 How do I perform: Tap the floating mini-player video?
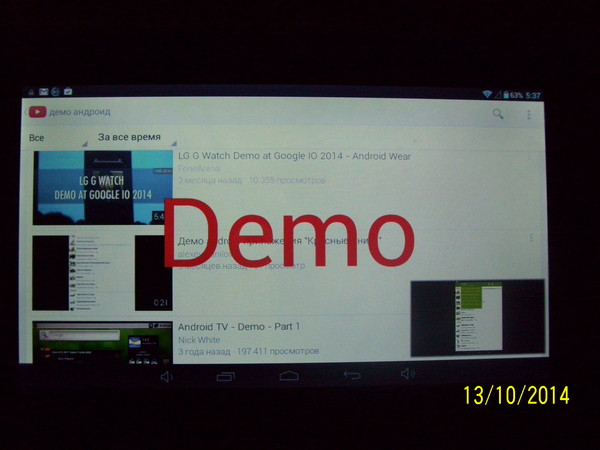tap(478, 318)
